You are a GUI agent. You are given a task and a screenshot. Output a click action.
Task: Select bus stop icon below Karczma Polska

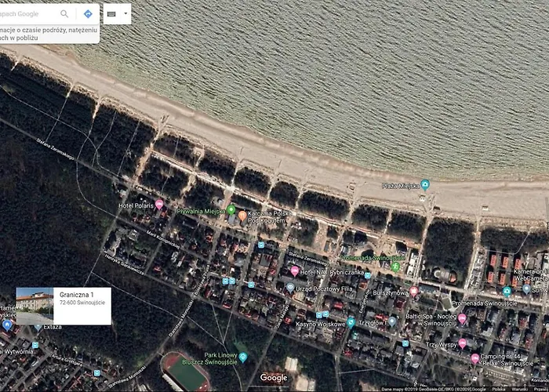(x=261, y=245)
